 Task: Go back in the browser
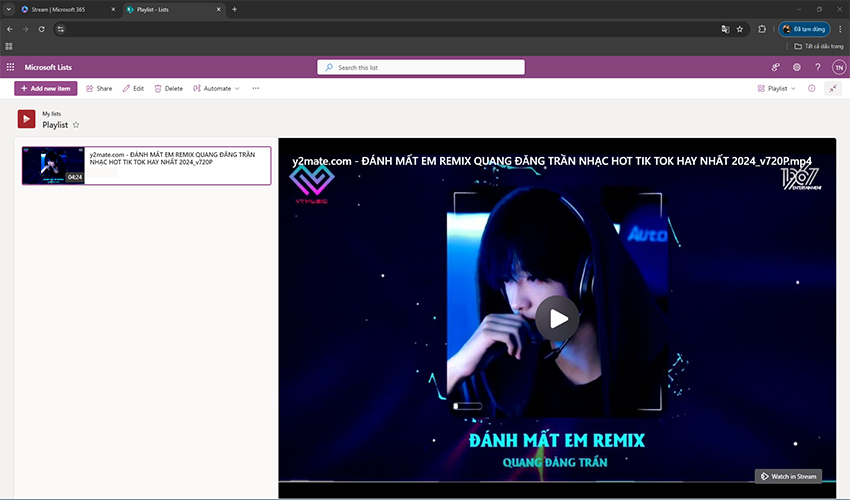point(10,29)
